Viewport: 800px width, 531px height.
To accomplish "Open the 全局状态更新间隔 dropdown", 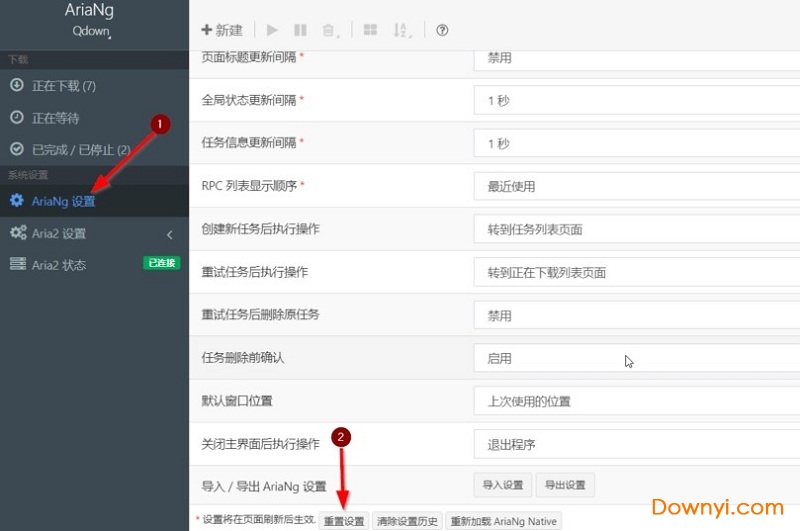I will click(636, 101).
